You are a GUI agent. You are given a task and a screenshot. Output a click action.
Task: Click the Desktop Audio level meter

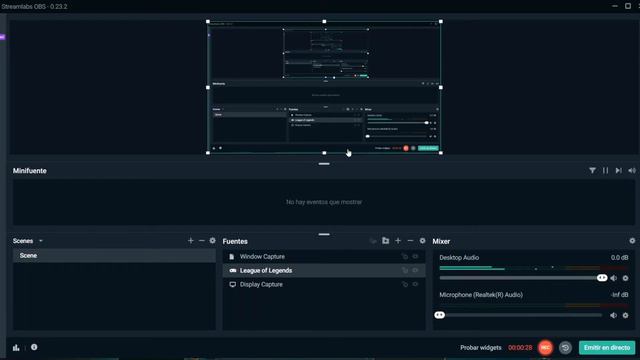[x=533, y=268]
